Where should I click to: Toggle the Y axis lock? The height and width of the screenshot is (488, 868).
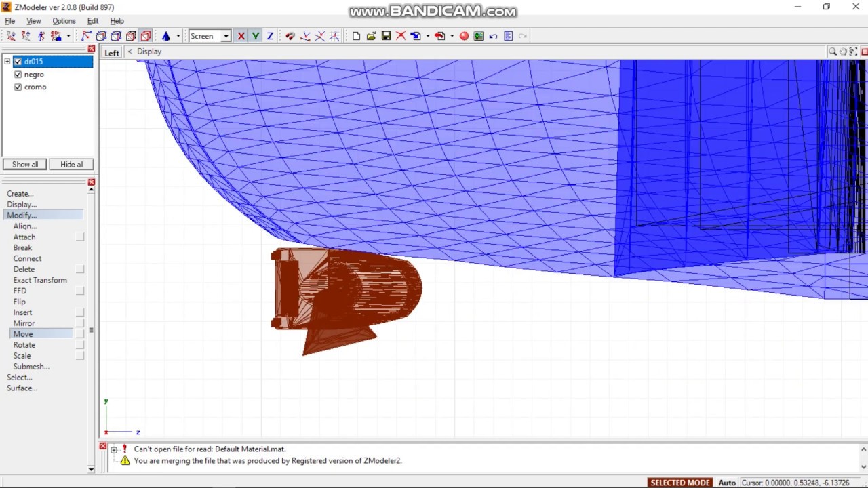(256, 36)
